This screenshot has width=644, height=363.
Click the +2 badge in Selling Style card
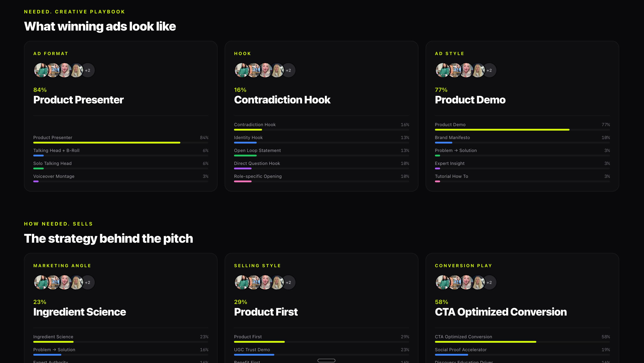(288, 282)
